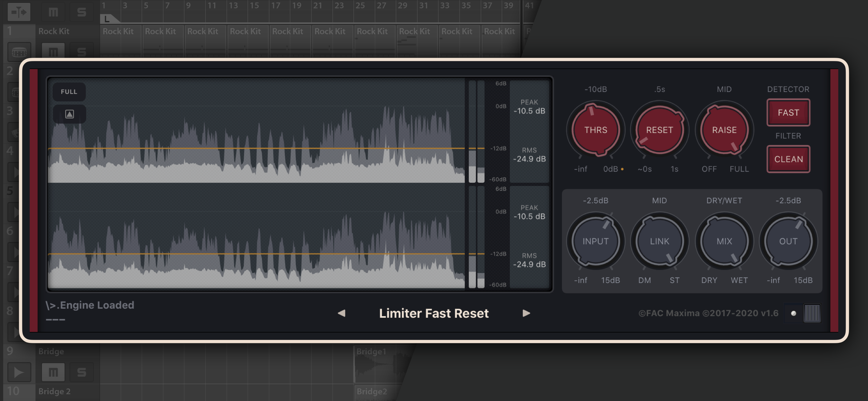This screenshot has width=868, height=401.
Task: Click the OUT gain knob
Action: (788, 241)
